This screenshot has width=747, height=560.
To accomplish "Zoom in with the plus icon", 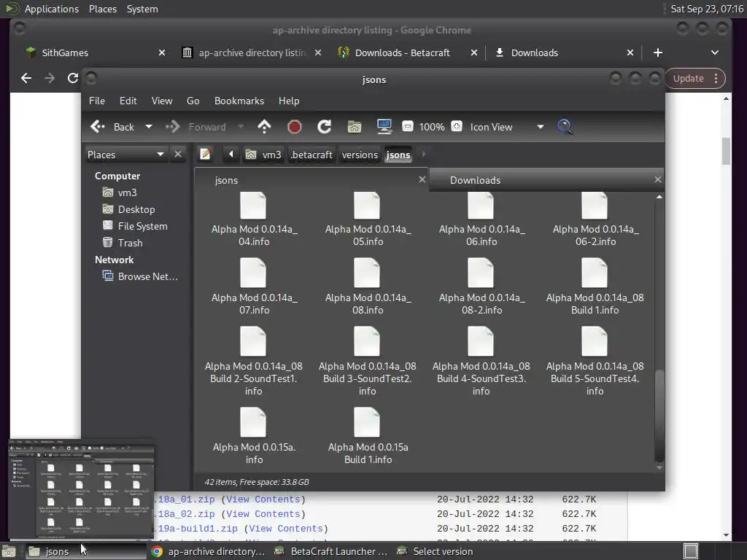I will coord(457,126).
